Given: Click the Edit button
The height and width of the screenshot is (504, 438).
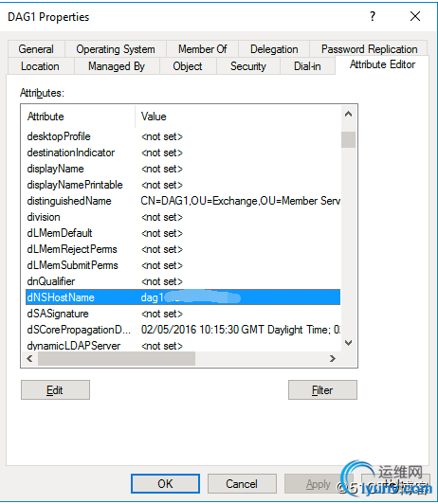Looking at the screenshot, I should click(x=55, y=390).
